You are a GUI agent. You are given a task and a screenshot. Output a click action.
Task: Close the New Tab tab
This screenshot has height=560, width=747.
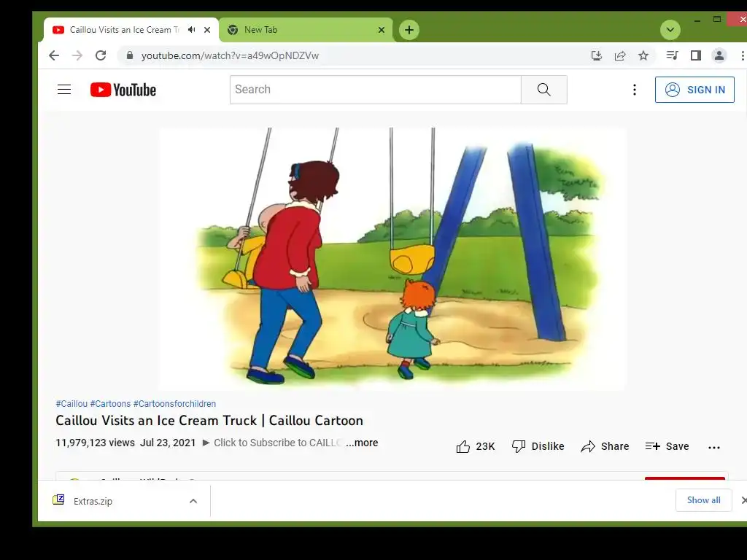(381, 29)
